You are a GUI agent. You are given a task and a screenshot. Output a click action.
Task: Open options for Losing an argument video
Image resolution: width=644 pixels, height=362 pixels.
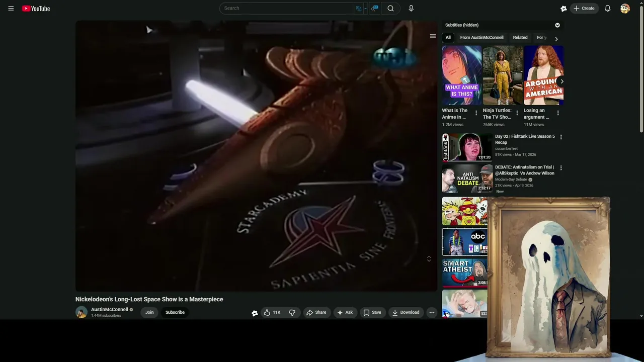(557, 113)
